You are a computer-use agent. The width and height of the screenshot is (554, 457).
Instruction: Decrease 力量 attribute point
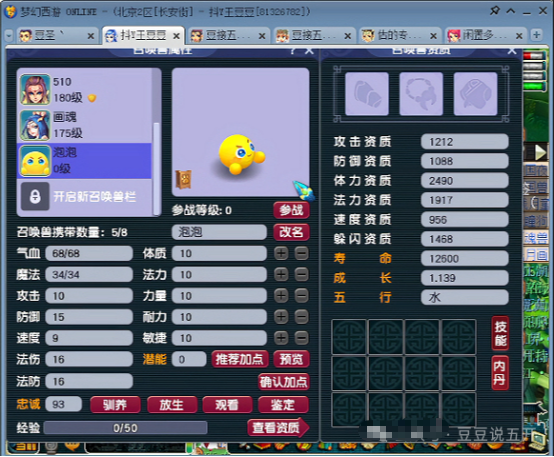(301, 296)
